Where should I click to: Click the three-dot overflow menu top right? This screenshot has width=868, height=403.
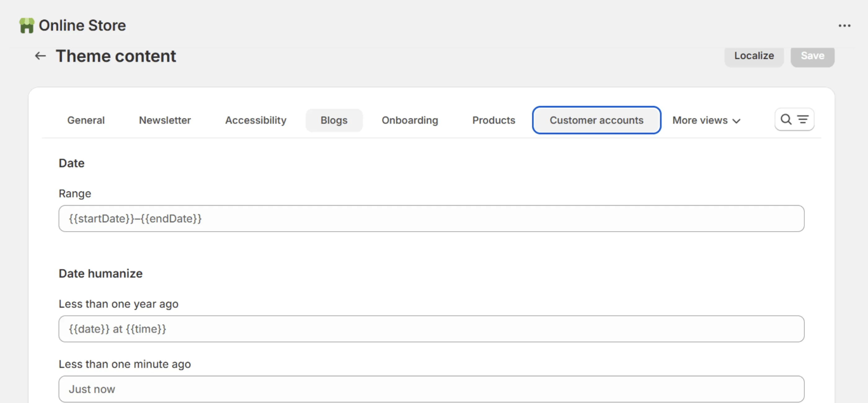pyautogui.click(x=845, y=25)
